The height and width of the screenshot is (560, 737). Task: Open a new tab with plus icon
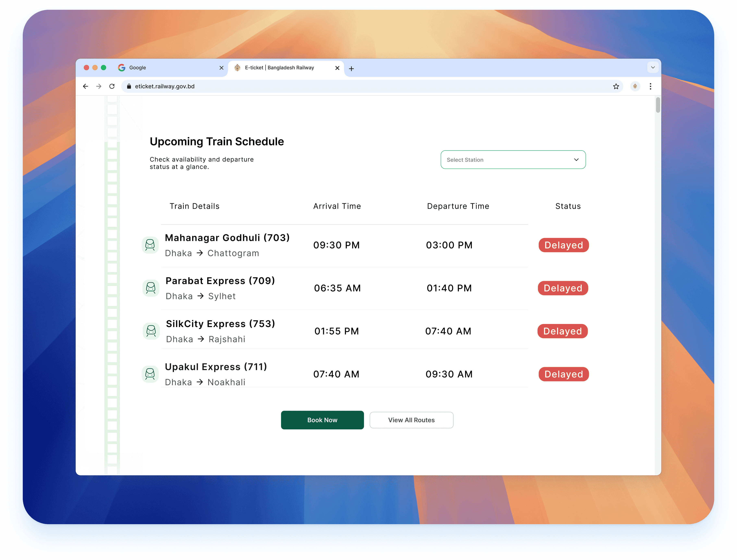pos(351,69)
